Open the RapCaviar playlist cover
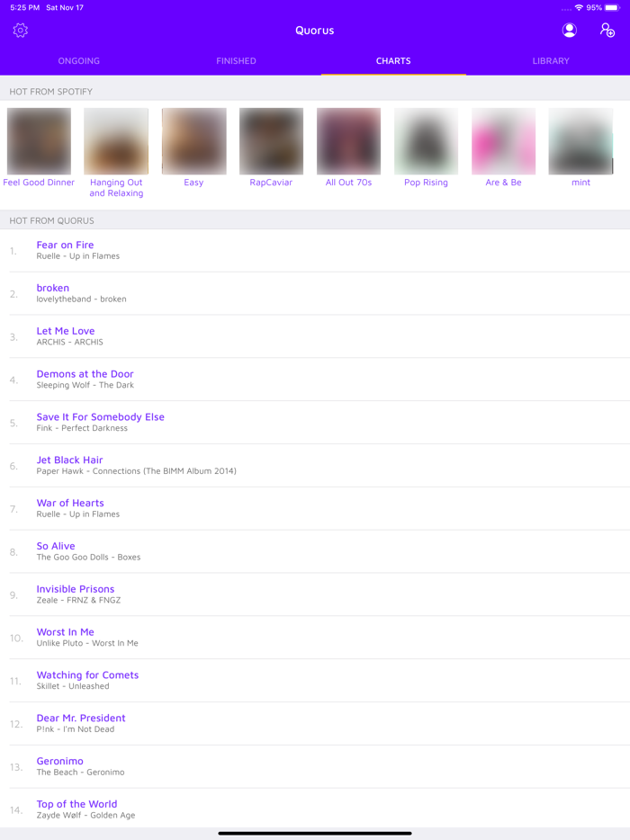 (x=271, y=141)
